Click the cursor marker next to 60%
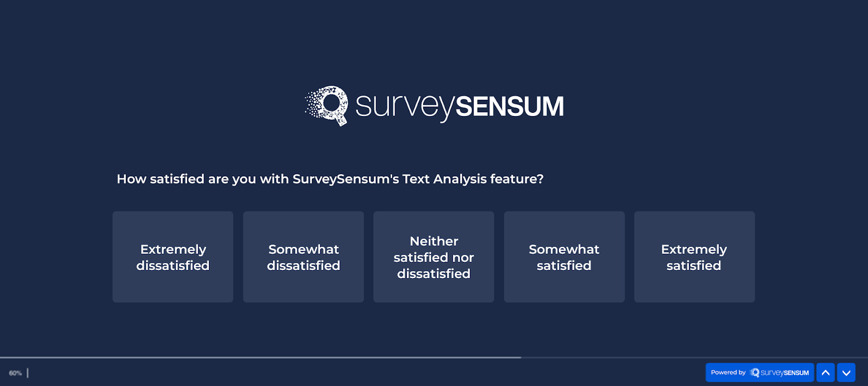Viewport: 868px width, 386px height. (27, 372)
